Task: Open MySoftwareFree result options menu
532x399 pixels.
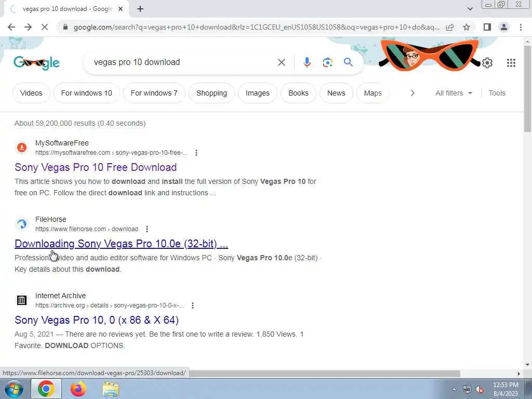Action: [x=196, y=153]
